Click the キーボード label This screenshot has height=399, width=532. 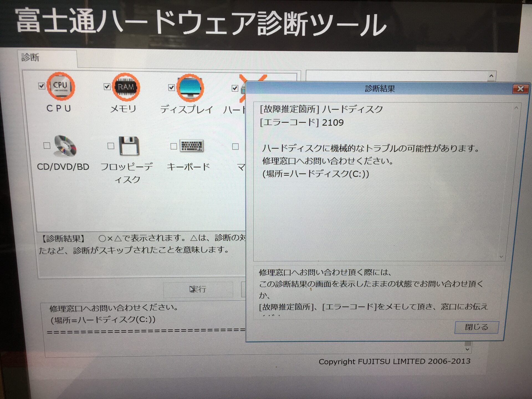coord(188,167)
